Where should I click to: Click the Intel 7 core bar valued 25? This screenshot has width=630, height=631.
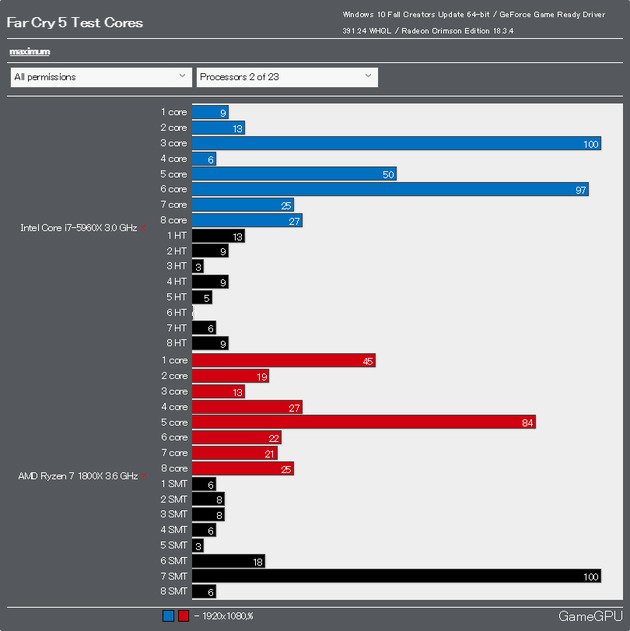[243, 205]
